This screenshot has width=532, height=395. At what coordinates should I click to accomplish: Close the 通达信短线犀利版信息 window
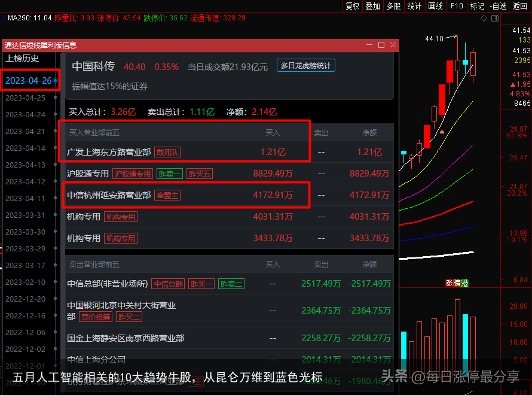click(x=393, y=45)
